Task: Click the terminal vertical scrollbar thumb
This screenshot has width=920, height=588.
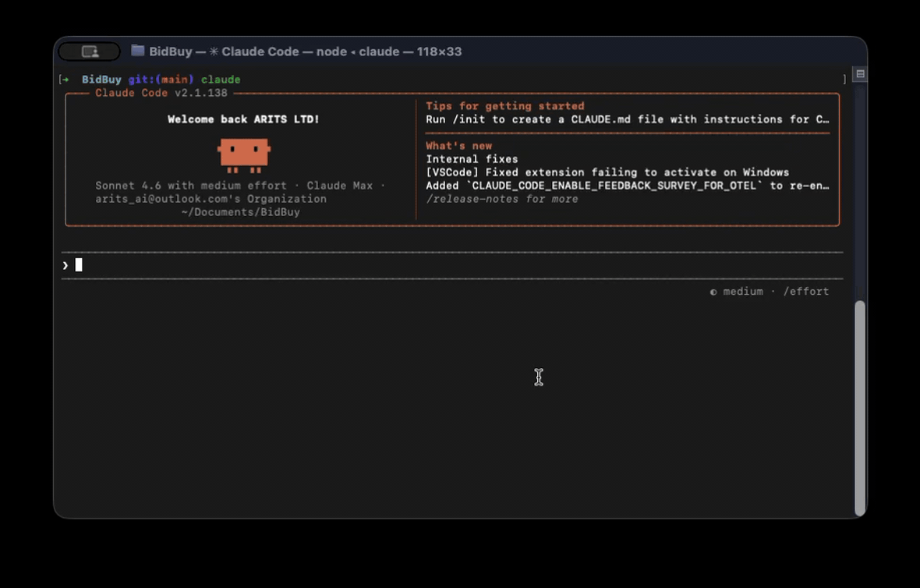Action: click(860, 408)
